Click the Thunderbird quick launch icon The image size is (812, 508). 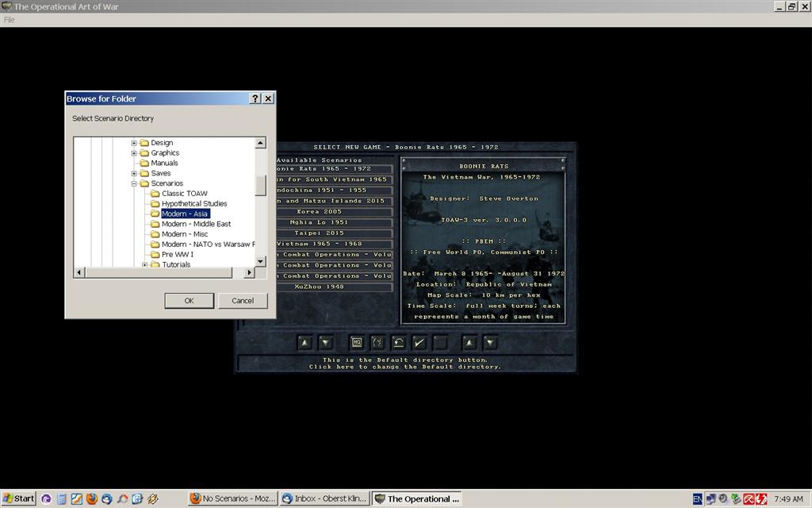point(107,498)
